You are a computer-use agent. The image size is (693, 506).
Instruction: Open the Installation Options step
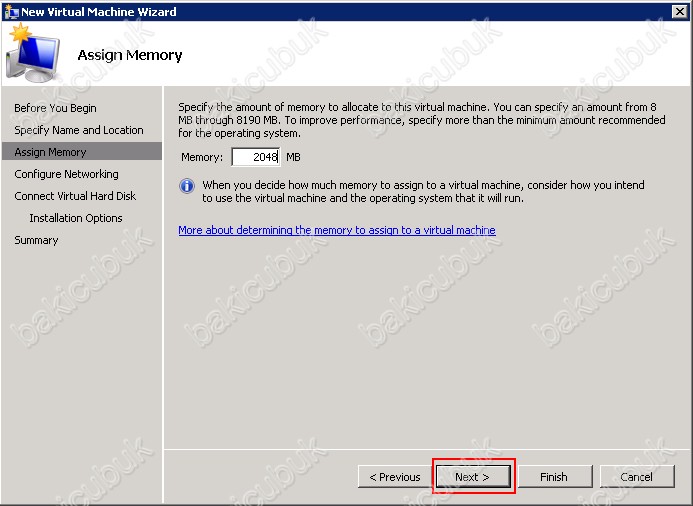point(76,218)
